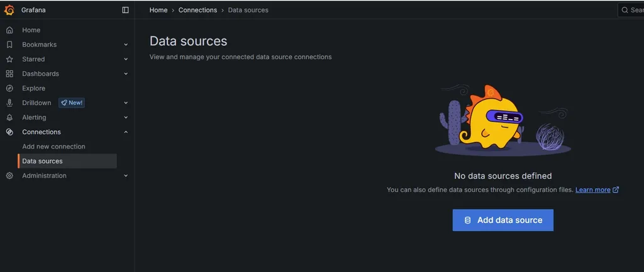Click the Administration gear icon

tap(9, 176)
